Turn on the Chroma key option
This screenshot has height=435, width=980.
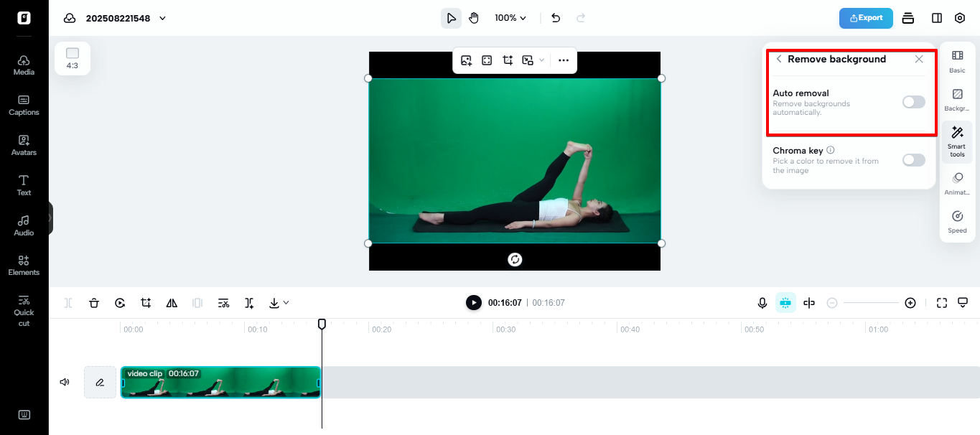913,159
